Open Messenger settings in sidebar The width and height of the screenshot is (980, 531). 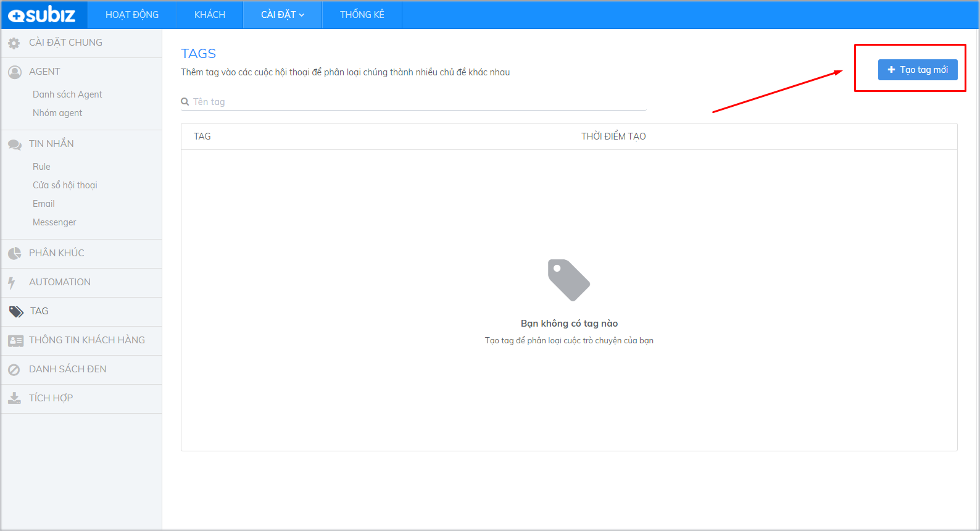coord(54,222)
